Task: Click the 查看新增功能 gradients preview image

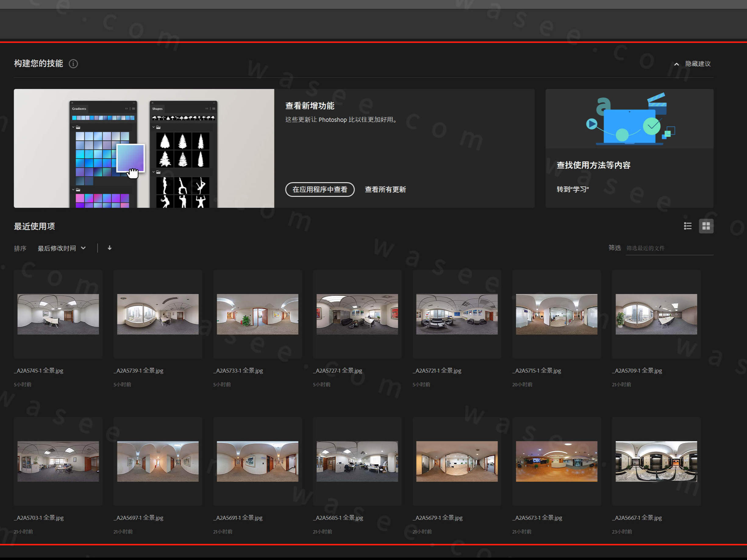Action: coord(144,148)
